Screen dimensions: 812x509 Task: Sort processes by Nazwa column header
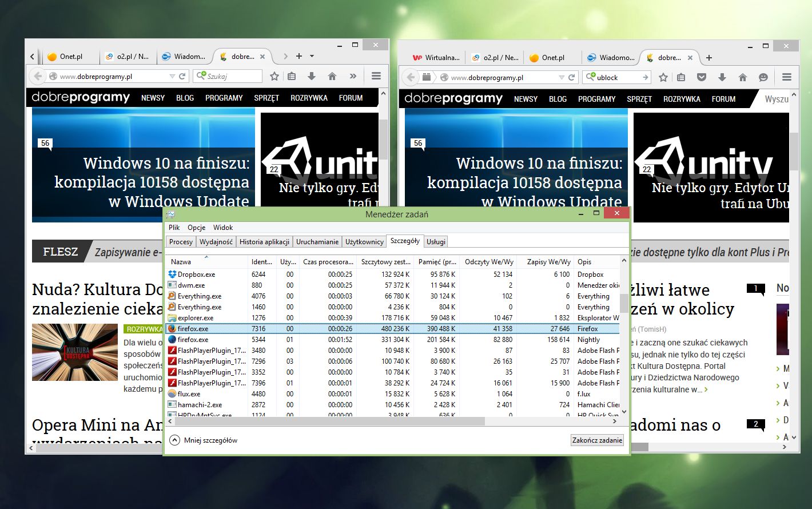(x=207, y=261)
